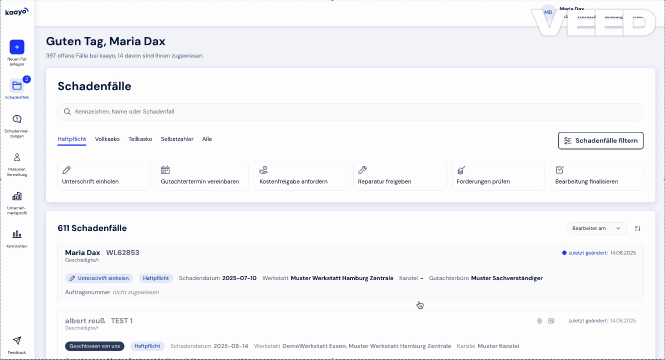The width and height of the screenshot is (665, 360).
Task: Click the '611 Schadenfälle' heading
Action: point(92,228)
